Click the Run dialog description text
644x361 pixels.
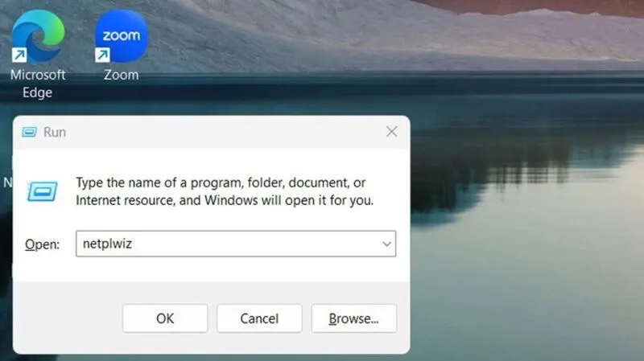pos(225,191)
